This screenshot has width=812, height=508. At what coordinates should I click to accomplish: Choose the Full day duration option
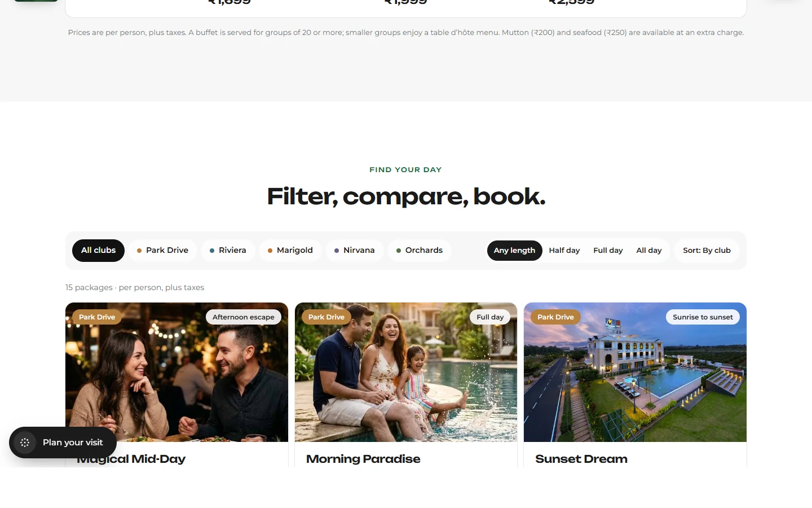(608, 250)
